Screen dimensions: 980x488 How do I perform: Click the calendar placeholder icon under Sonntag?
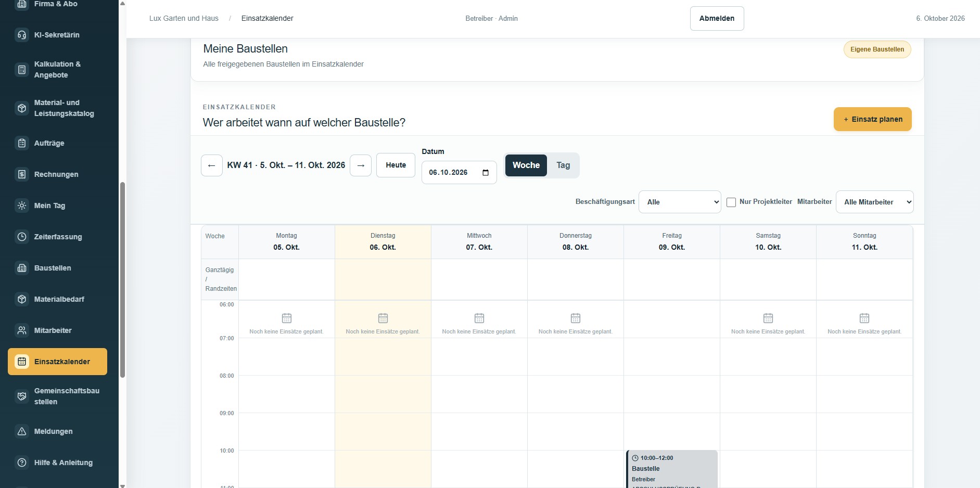tap(864, 318)
